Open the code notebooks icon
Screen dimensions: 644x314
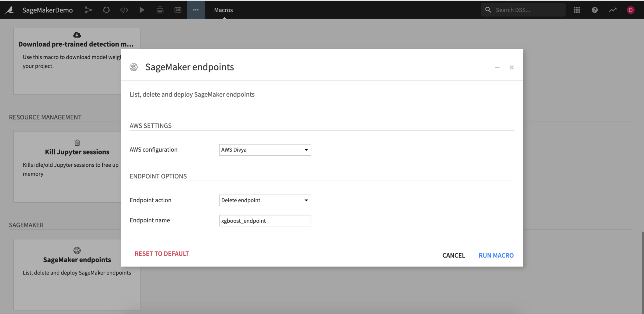[124, 10]
